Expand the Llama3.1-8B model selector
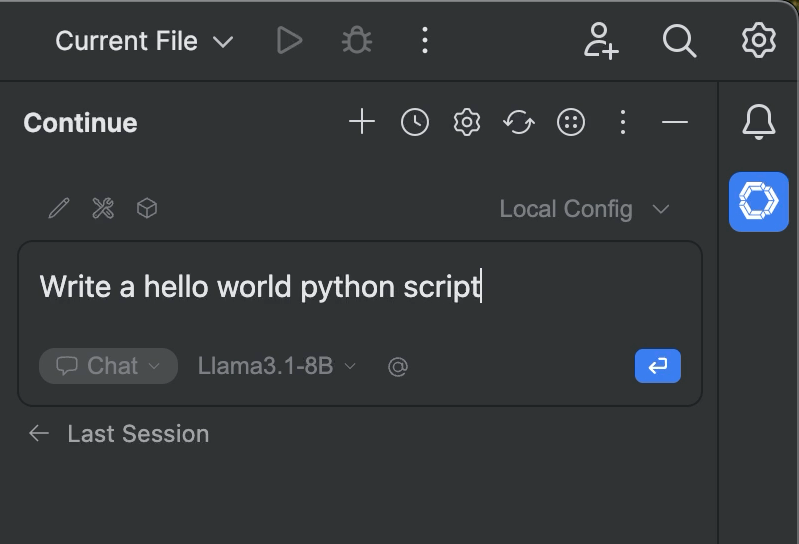Screen dimensions: 799x544 tap(276, 366)
